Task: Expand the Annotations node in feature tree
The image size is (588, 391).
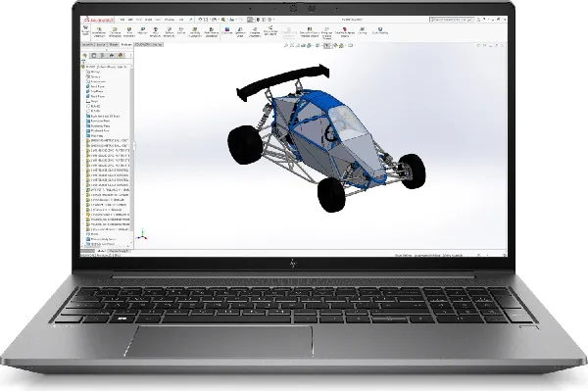Action: point(82,81)
